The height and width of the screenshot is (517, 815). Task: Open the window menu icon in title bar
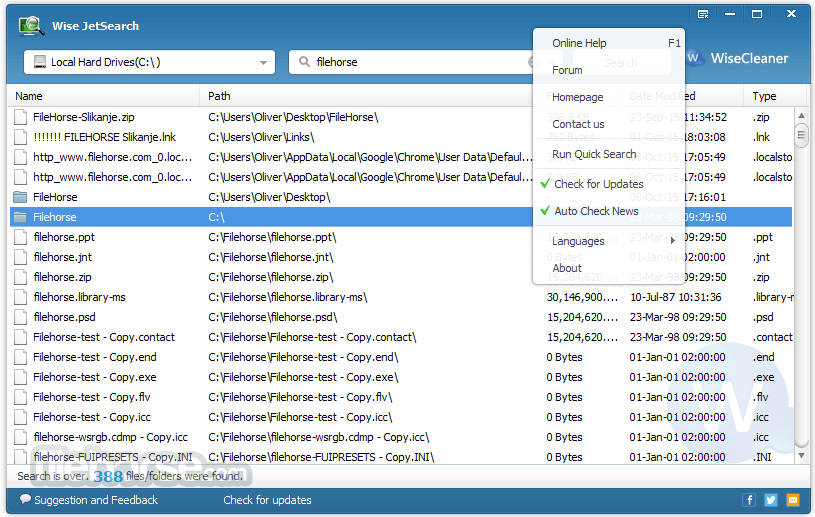[x=703, y=14]
